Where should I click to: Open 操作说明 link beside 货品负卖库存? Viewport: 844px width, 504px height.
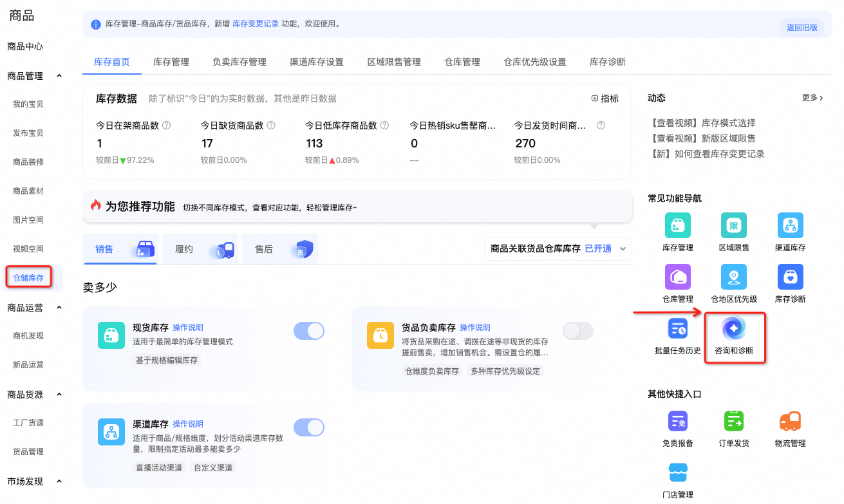click(x=475, y=328)
